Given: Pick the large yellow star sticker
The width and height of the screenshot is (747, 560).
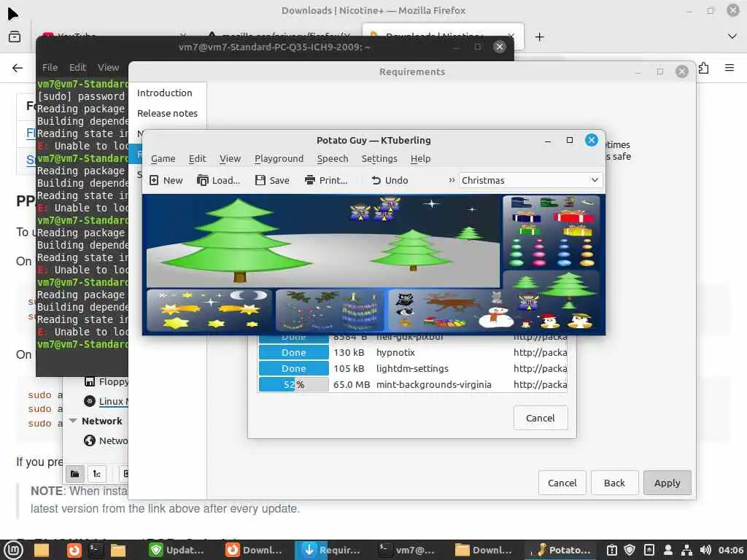Looking at the screenshot, I should 175,324.
